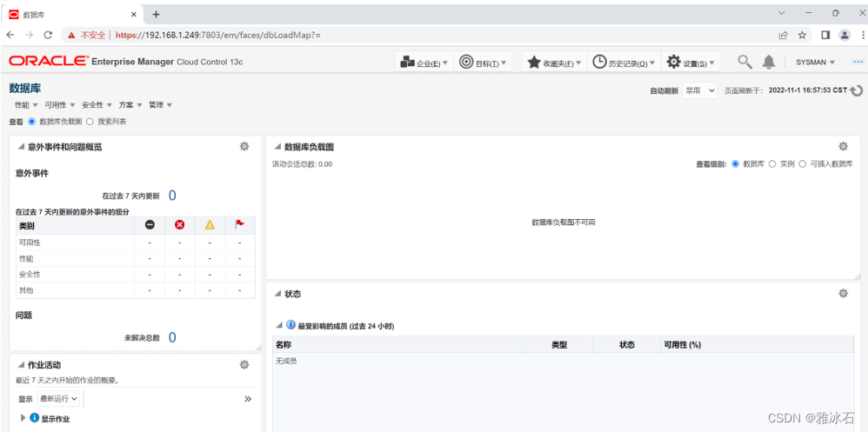The width and height of the screenshot is (868, 432).
Task: Click the critical red X column header
Action: [179, 225]
